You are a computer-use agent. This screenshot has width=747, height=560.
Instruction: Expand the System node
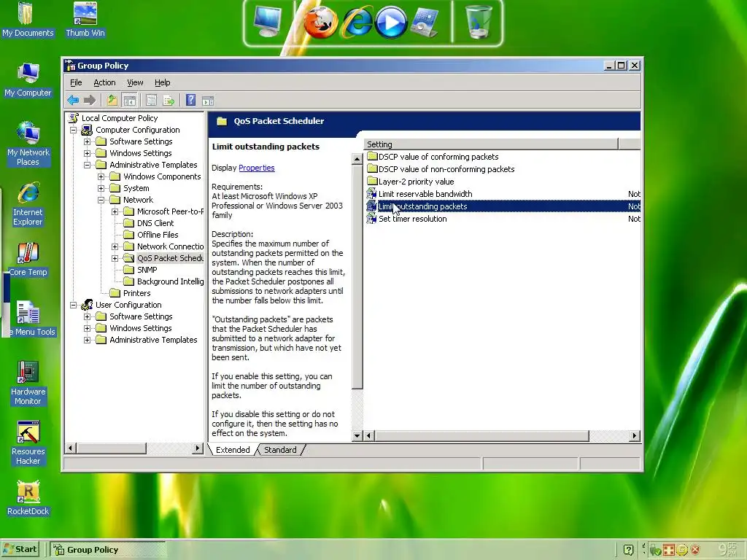101,188
